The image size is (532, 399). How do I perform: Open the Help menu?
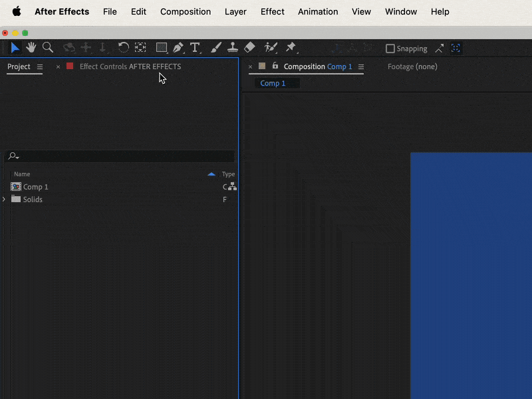coord(440,11)
